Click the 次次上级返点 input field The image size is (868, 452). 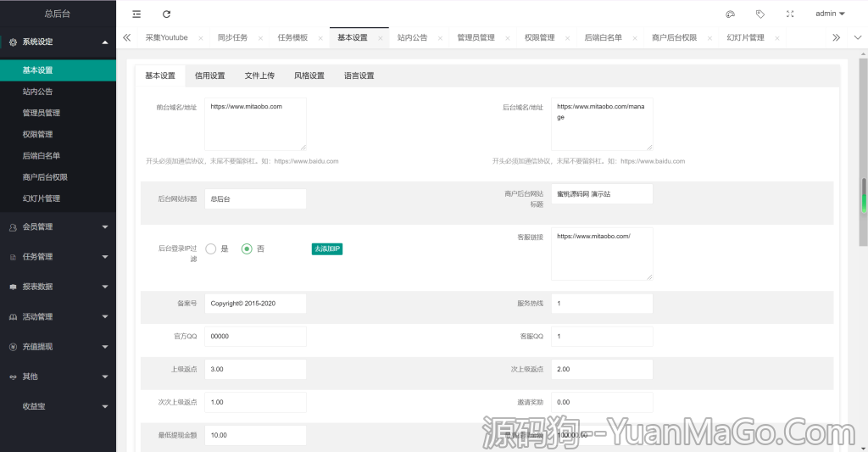(x=255, y=403)
